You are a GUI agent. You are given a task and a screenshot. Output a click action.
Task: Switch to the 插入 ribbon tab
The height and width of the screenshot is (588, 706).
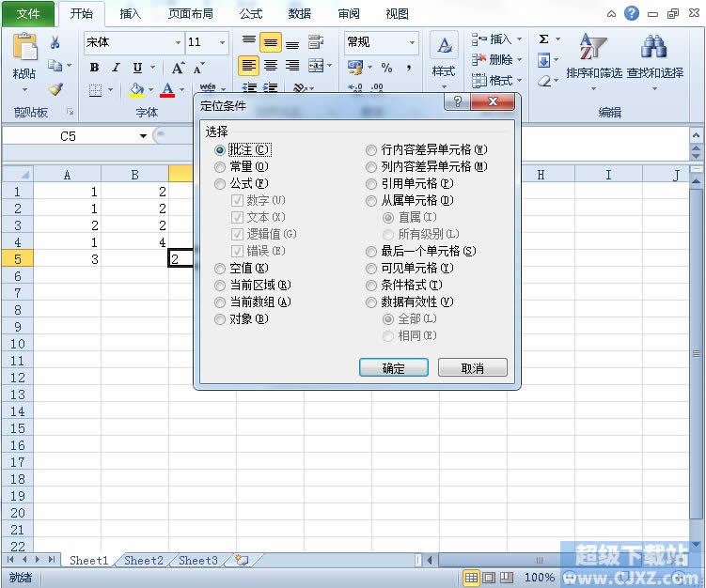click(131, 14)
